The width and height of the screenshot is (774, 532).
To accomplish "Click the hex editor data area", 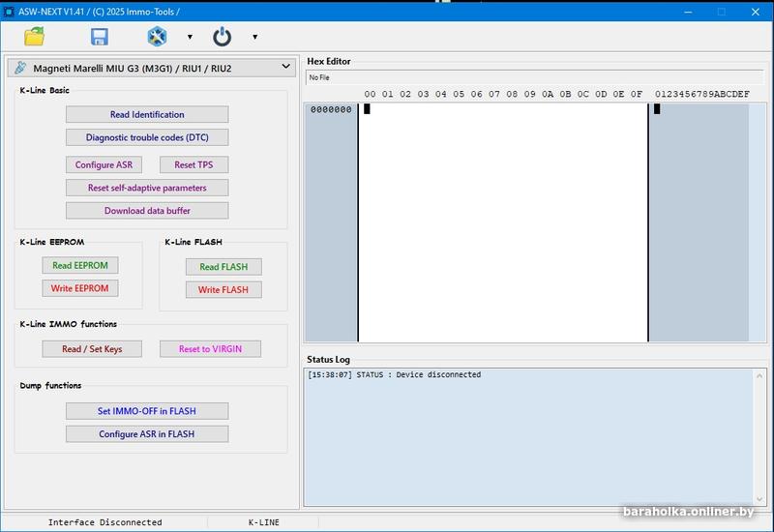I will [503, 222].
